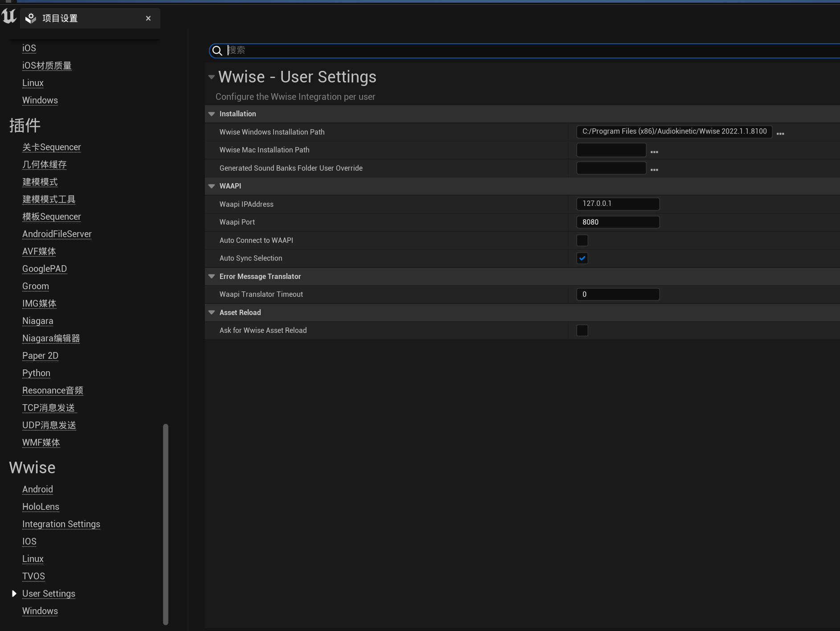Select Python in the plugins list
The width and height of the screenshot is (840, 631).
[x=36, y=373]
